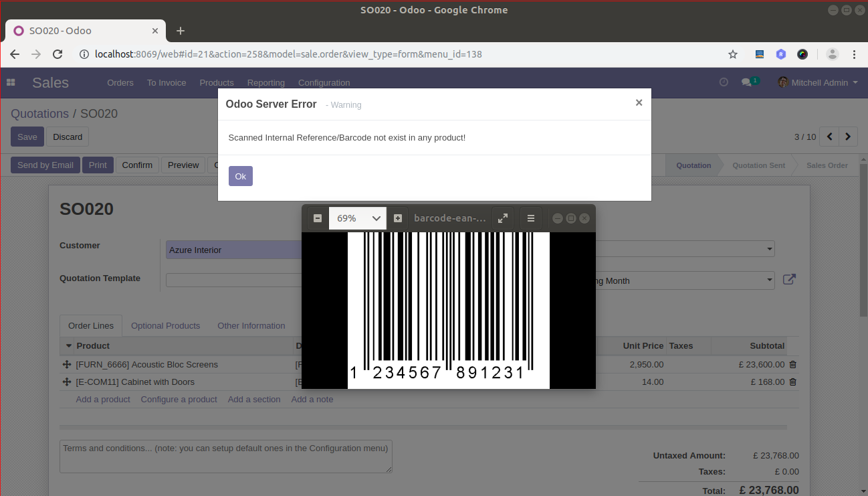Screen dimensions: 868x496
Task: Dismiss the error with the Ok button
Action: (241, 176)
